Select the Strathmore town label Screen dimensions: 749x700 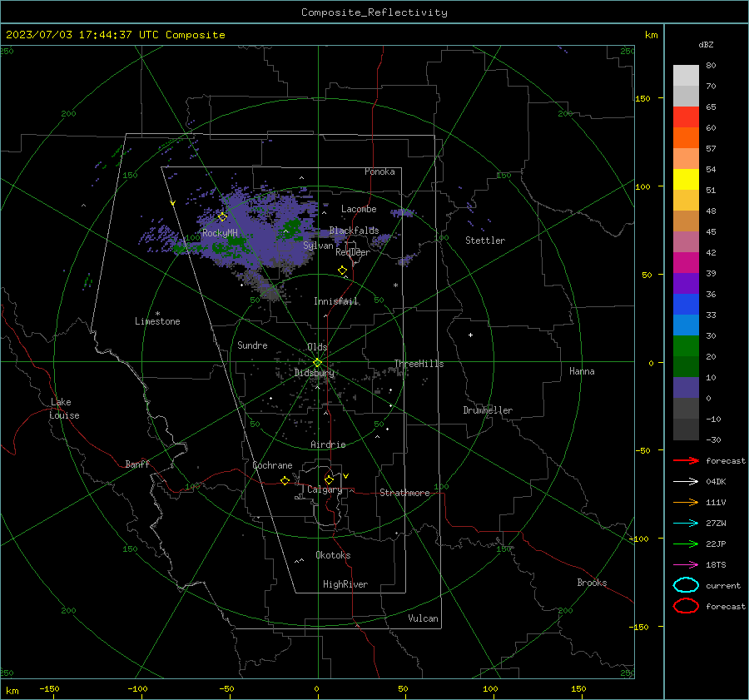404,493
